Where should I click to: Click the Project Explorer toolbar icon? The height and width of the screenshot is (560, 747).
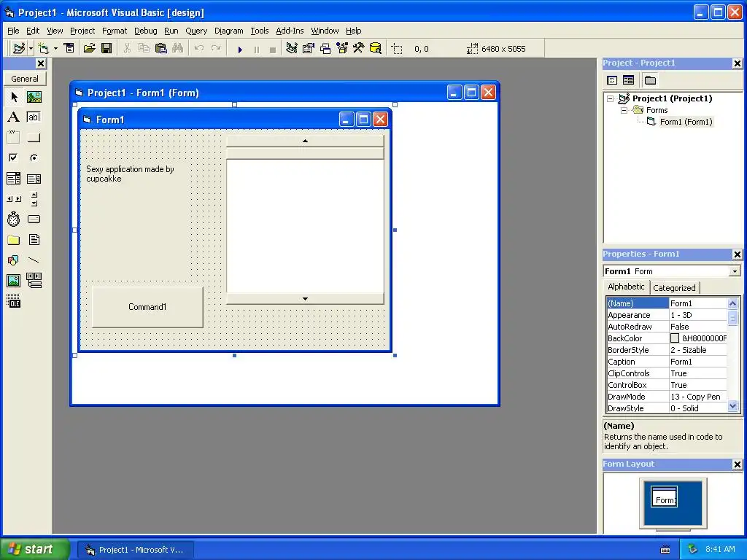(x=292, y=49)
